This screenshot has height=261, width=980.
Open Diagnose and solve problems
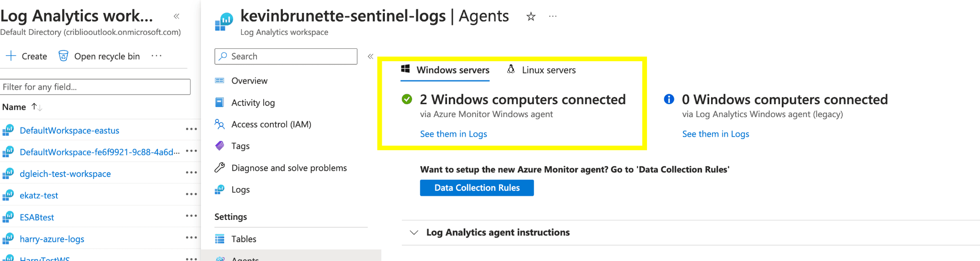coord(289,168)
